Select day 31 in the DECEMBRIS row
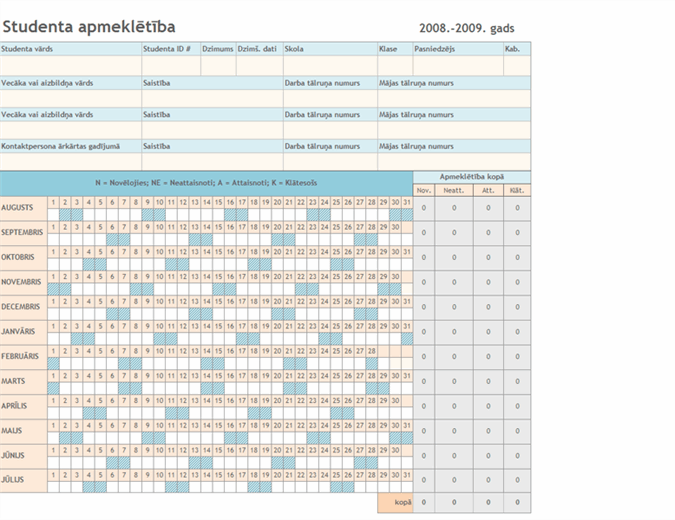Screen dimensions: 675x520 coord(406,301)
